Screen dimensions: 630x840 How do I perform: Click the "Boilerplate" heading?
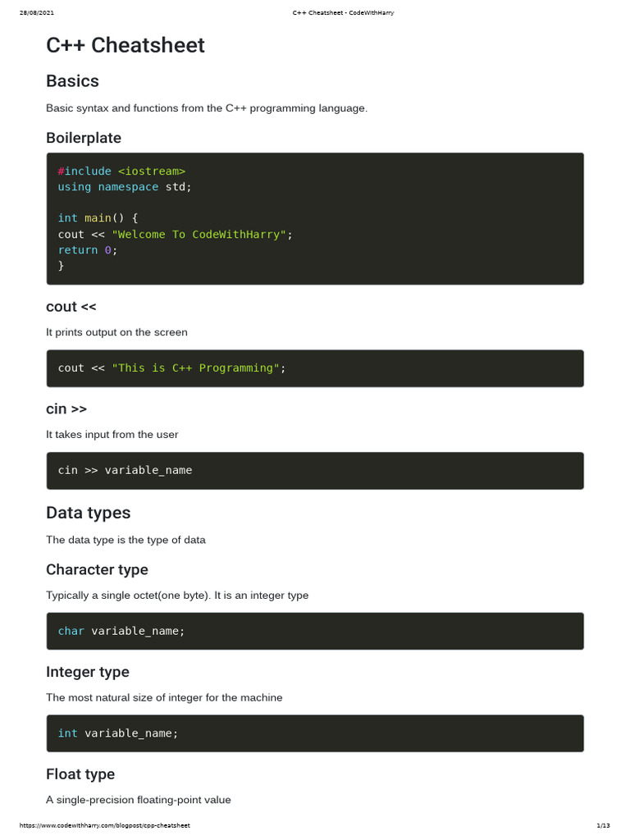[x=84, y=138]
